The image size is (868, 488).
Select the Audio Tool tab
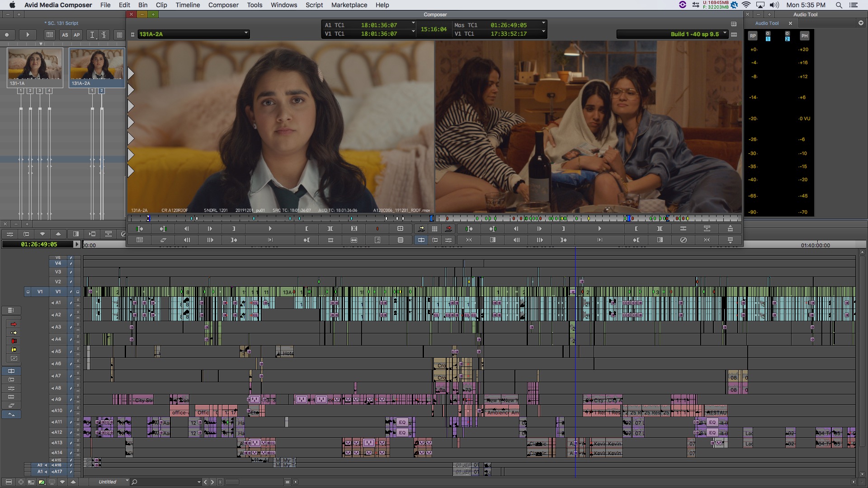tap(767, 23)
